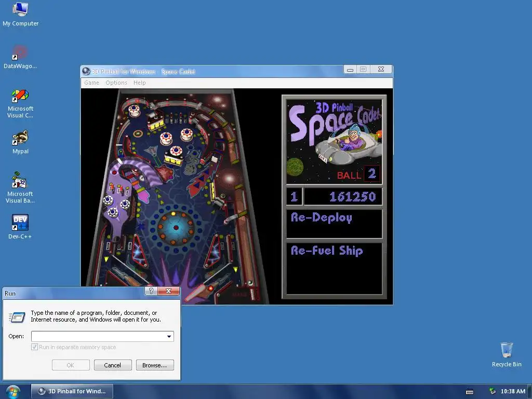The width and height of the screenshot is (532, 399).
Task: Select the Microsoft Visual C++ desktop shortcut
Action: (x=20, y=103)
